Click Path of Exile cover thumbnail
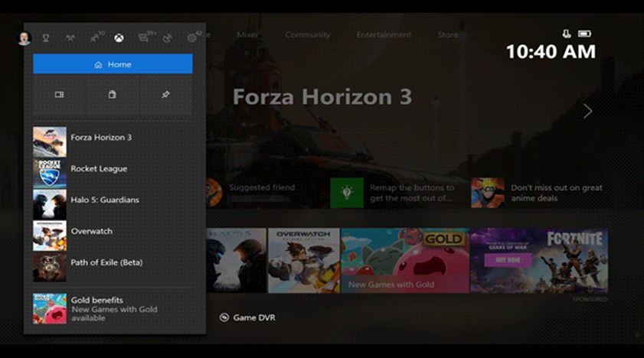644x358 pixels. (50, 267)
